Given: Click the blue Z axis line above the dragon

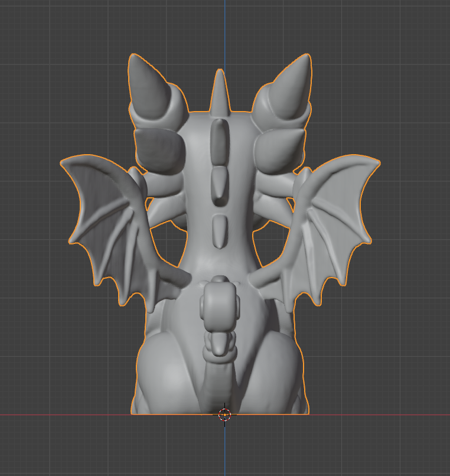Looking at the screenshot, I should tap(225, 30).
